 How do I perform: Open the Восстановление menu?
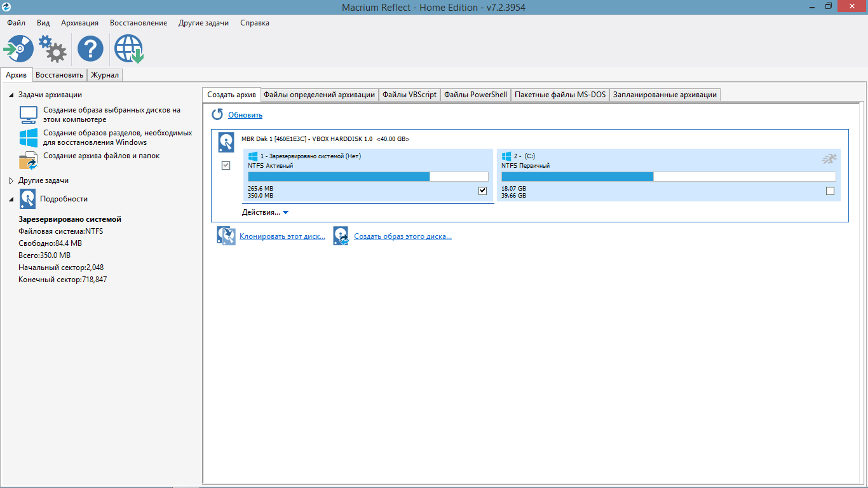click(139, 23)
